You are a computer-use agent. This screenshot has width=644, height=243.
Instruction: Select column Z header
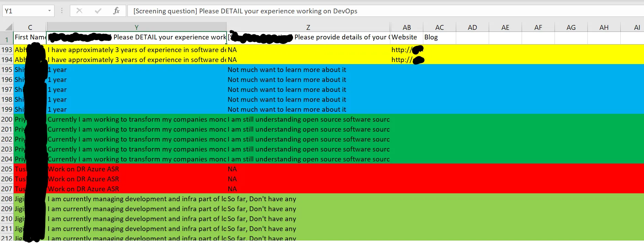click(x=308, y=27)
